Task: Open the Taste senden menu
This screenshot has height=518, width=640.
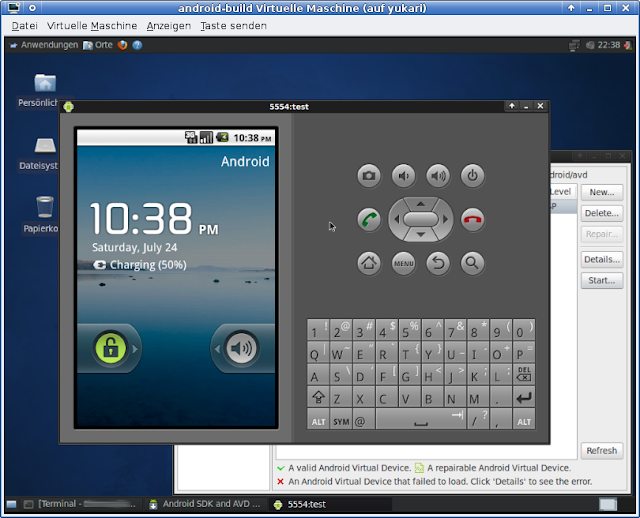Action: (x=233, y=26)
